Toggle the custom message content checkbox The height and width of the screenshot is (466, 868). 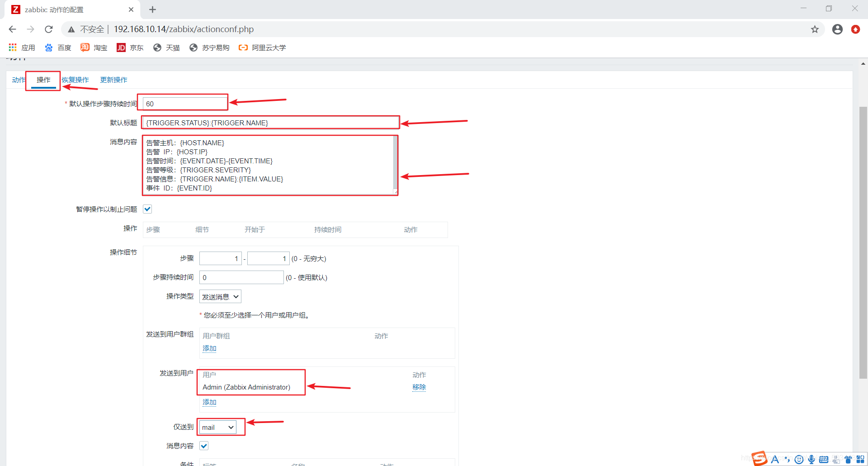point(204,446)
